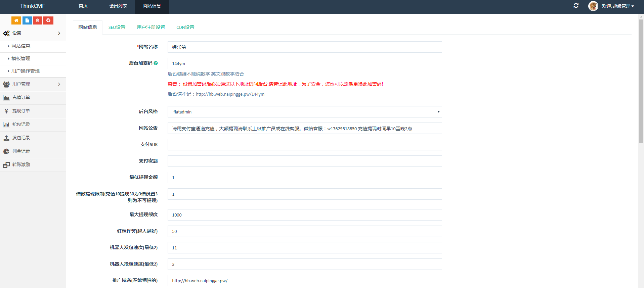Image resolution: width=644 pixels, height=288 pixels.
Task: Click the help icon beside 后台加密码
Action: click(156, 63)
